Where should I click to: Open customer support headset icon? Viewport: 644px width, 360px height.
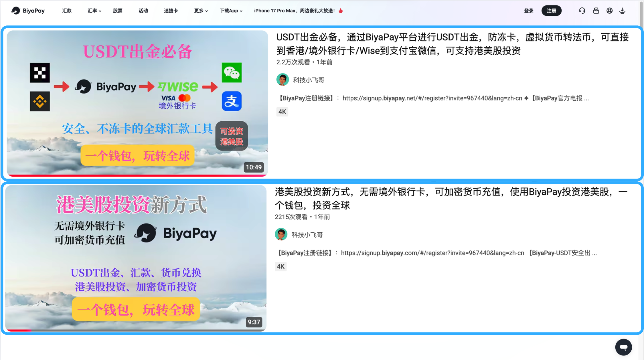click(x=582, y=11)
